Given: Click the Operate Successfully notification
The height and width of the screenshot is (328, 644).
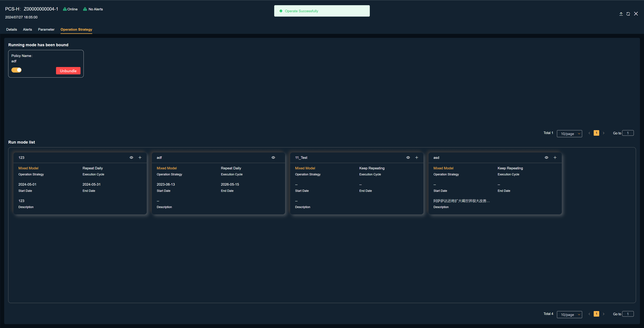Looking at the screenshot, I should [322, 11].
